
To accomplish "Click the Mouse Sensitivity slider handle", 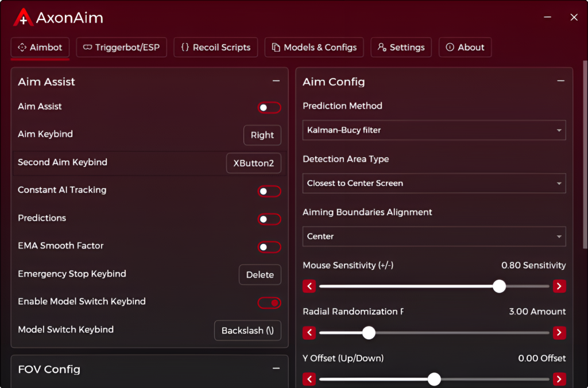I will pos(499,286).
